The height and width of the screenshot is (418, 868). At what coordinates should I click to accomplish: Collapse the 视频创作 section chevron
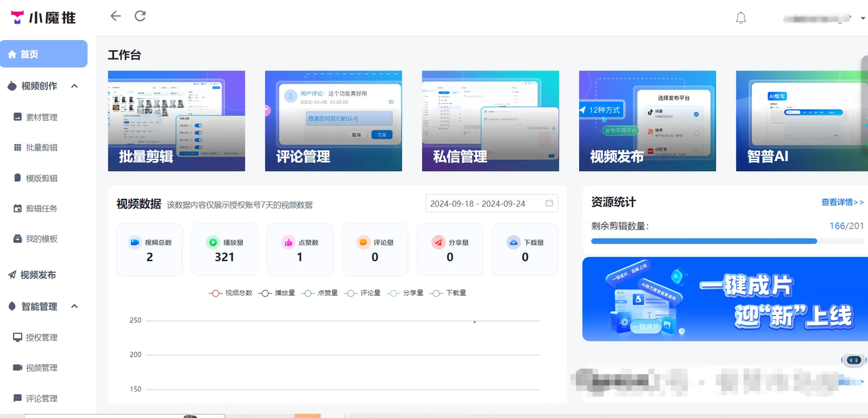pos(74,86)
